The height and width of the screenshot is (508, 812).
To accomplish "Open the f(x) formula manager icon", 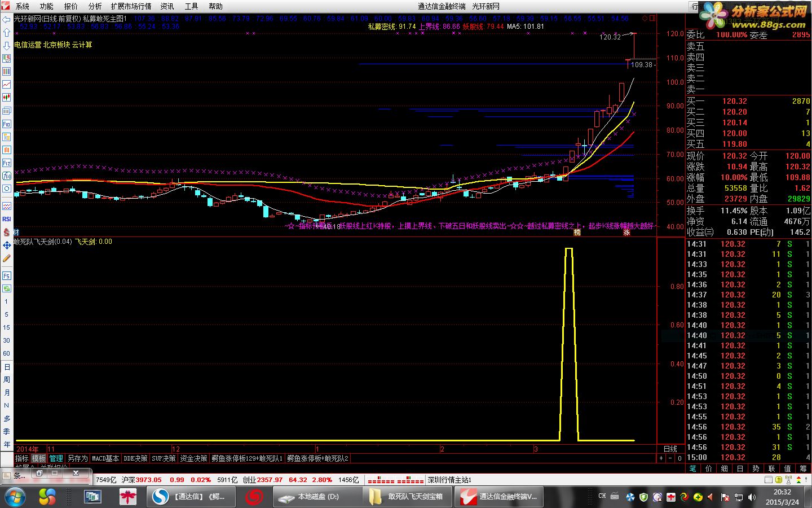I will (7, 176).
